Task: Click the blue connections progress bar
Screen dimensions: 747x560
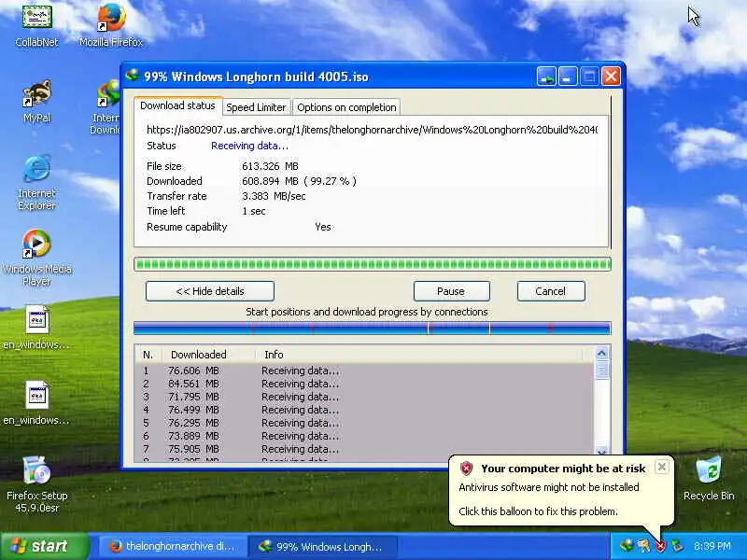Action: 372,329
